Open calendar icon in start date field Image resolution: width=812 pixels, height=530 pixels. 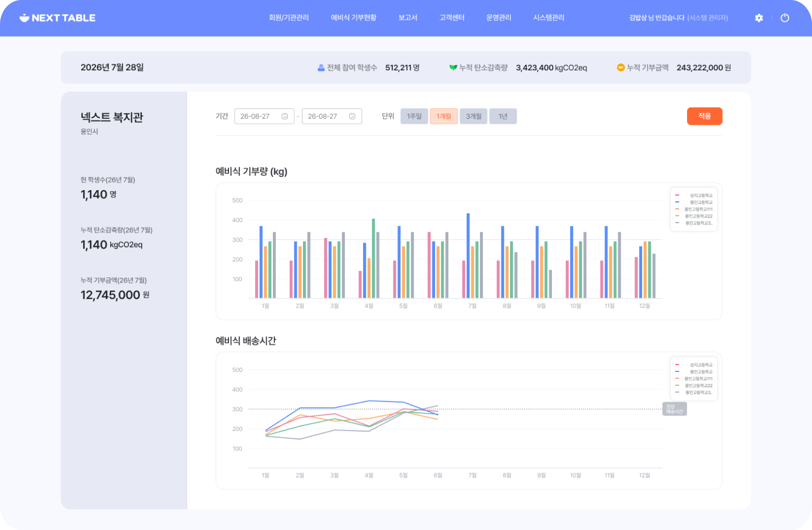click(x=285, y=116)
